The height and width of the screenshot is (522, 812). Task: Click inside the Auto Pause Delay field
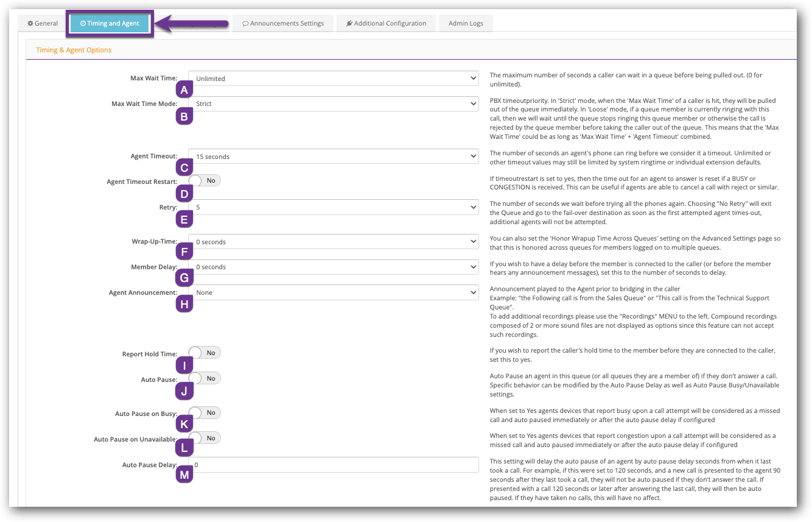point(334,464)
